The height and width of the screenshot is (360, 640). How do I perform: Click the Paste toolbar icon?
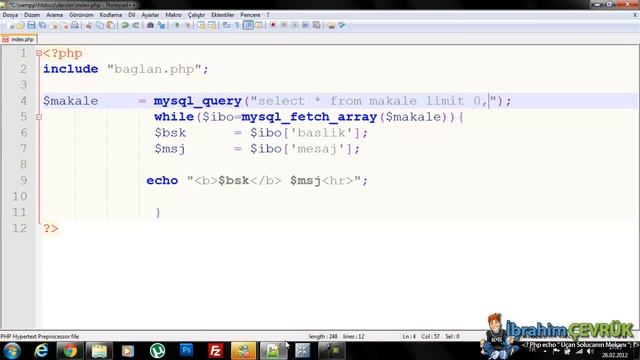click(110, 25)
